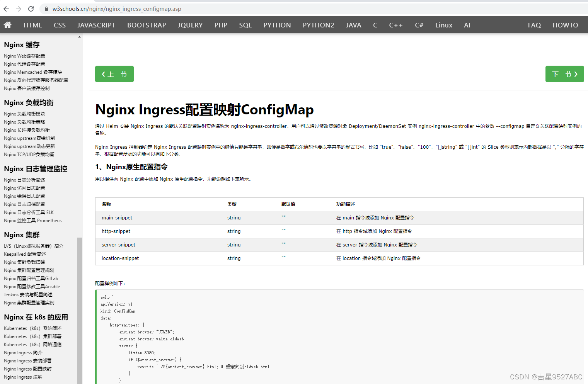Go back with browser back arrow
This screenshot has height=384, width=588.
click(x=6, y=8)
